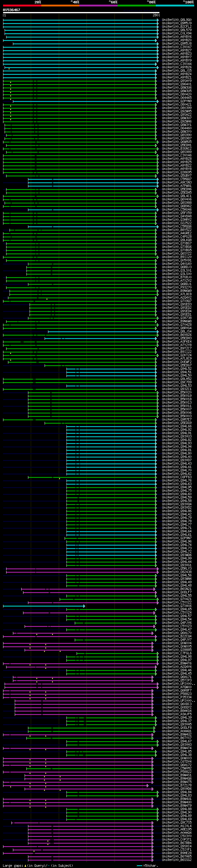
Task: Open the UniRef100_Q94L52 entry
Action: [x=177, y=369]
